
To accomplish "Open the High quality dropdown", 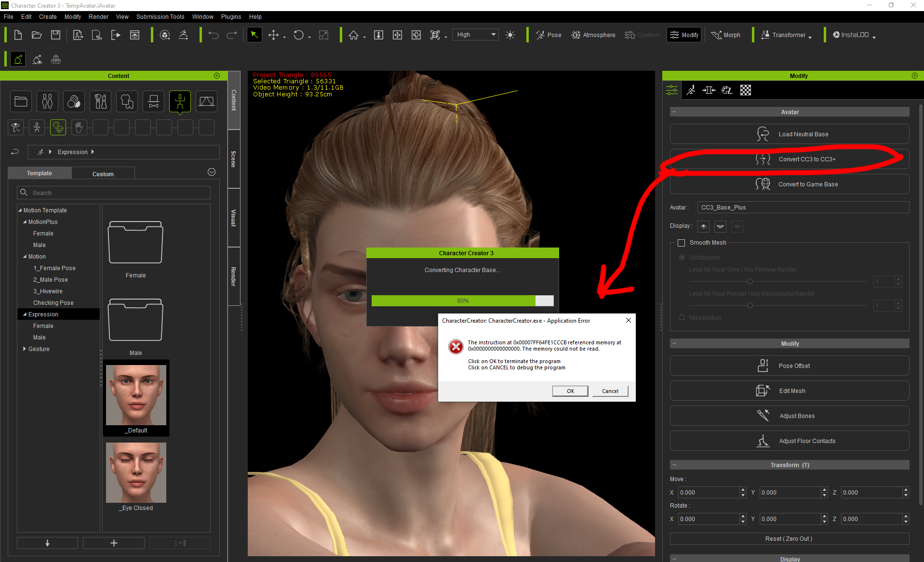I will (475, 35).
